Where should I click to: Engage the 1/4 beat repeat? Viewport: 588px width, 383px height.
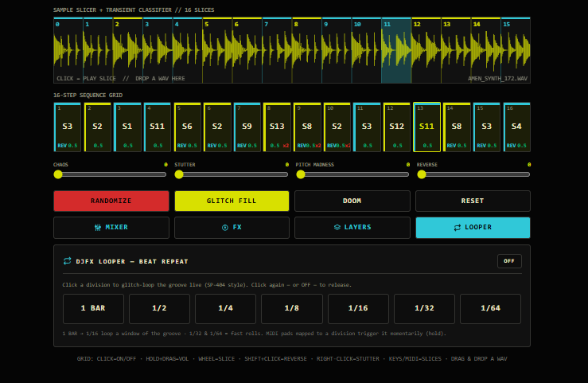point(225,308)
